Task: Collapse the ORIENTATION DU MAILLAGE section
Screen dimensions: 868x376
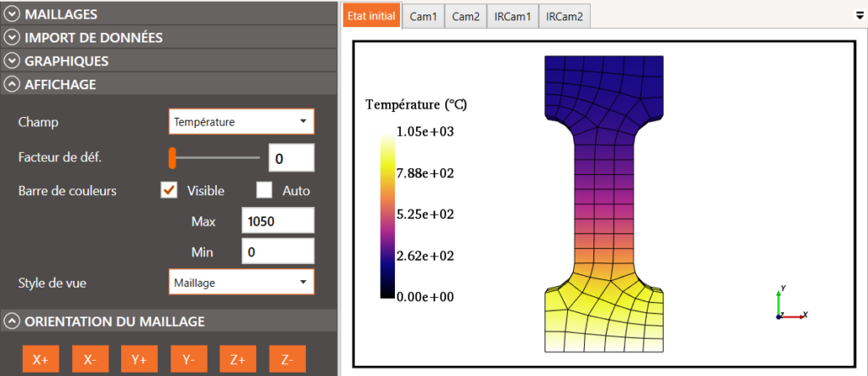Action: point(169,321)
